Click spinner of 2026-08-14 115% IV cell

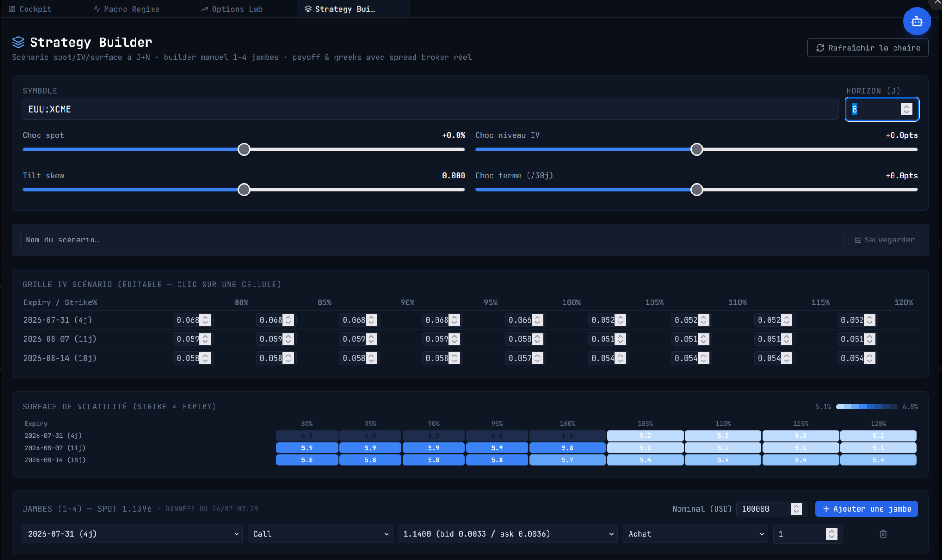(786, 358)
